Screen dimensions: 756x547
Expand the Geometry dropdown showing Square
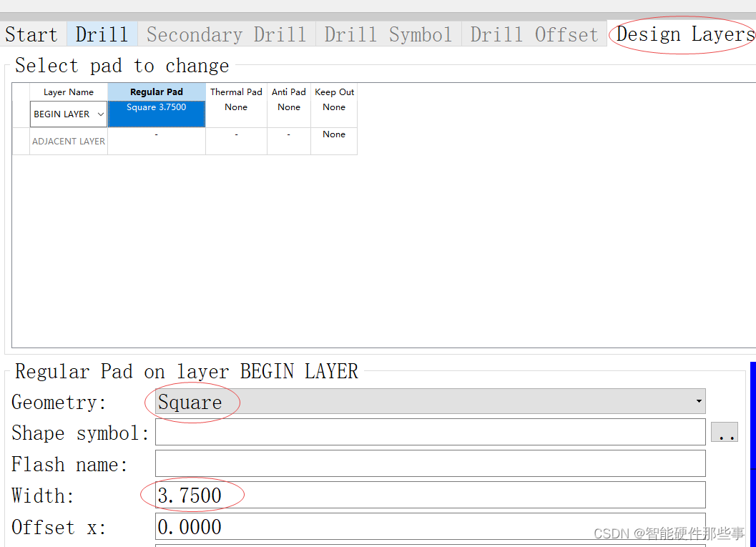(699, 401)
